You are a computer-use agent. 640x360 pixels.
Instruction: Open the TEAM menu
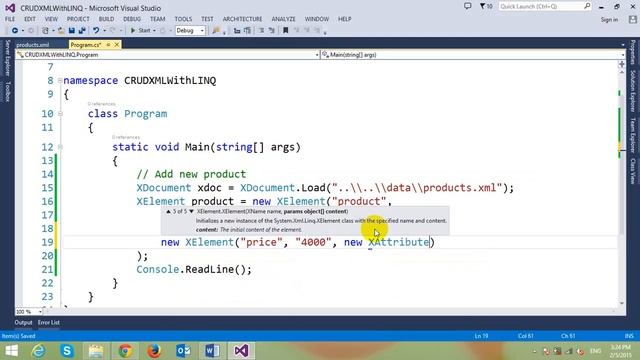pyautogui.click(x=158, y=19)
